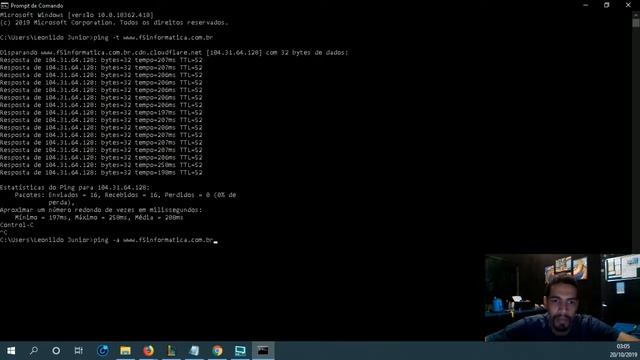Select the Command Prompt taskbar icon
Image resolution: width=640 pixels, height=360 pixels.
(x=263, y=351)
